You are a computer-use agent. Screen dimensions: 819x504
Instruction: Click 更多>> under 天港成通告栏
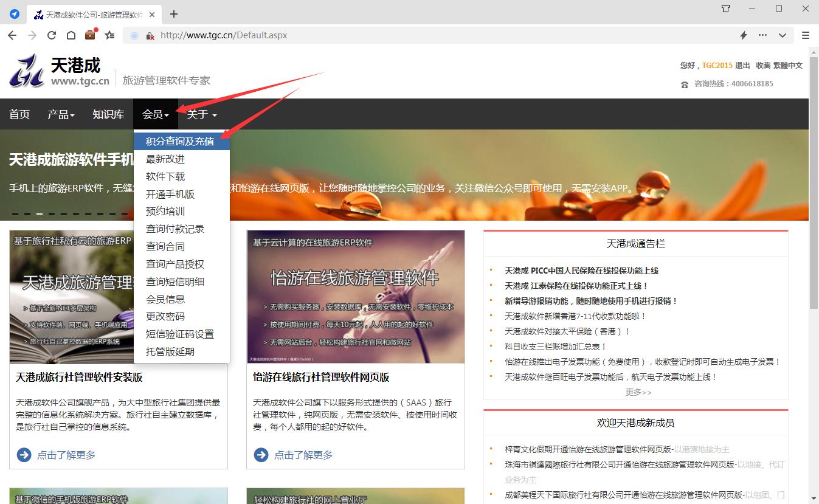click(x=638, y=392)
